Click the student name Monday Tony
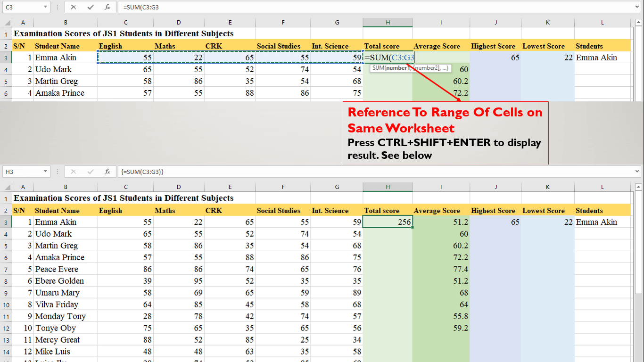The image size is (644, 362). (60, 316)
